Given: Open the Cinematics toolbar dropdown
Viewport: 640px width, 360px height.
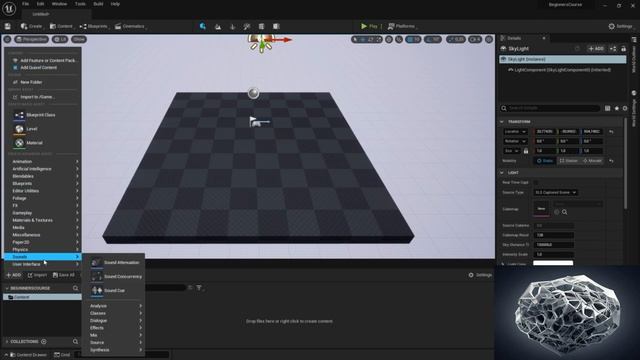Looking at the screenshot, I should [131, 26].
